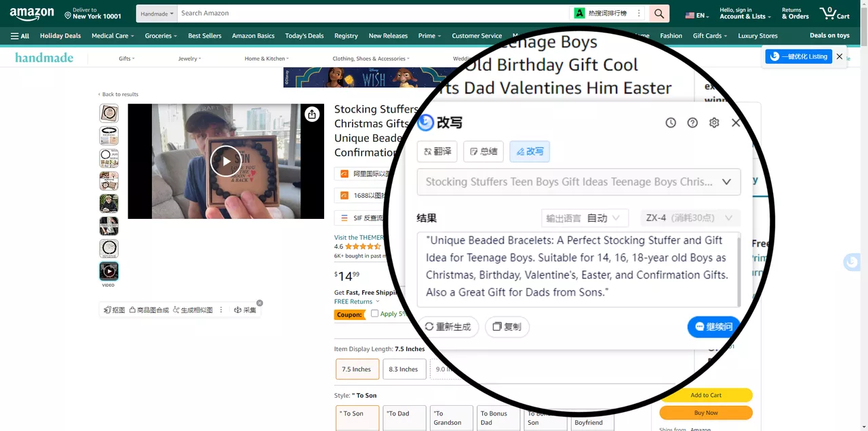The image size is (868, 431).
Task: Open the rewrite panel settings gear
Action: (714, 123)
